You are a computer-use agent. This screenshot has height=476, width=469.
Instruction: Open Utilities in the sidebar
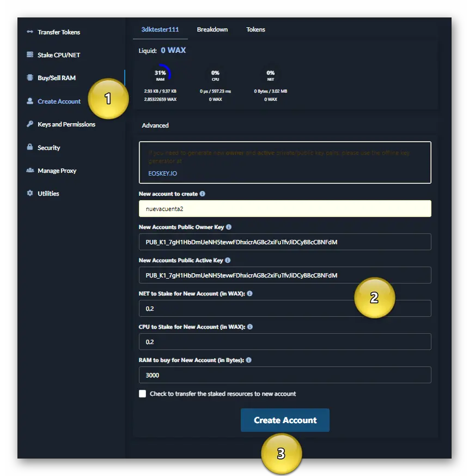tap(48, 194)
